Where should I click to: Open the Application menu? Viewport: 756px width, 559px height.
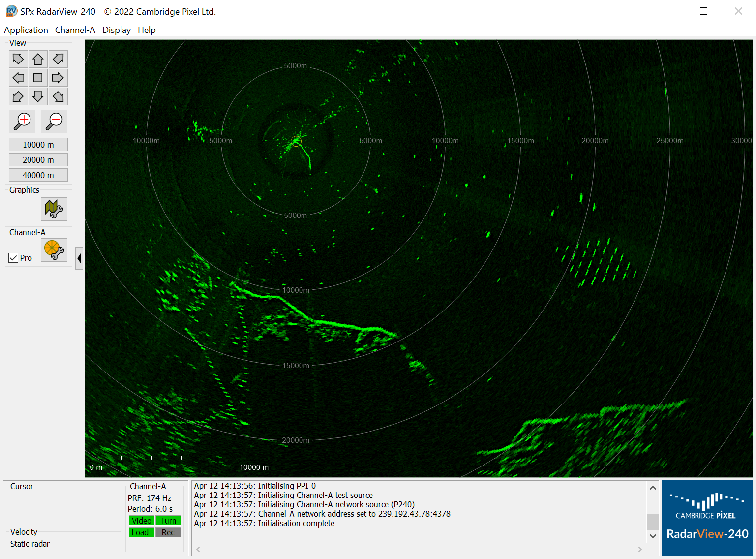pyautogui.click(x=26, y=30)
